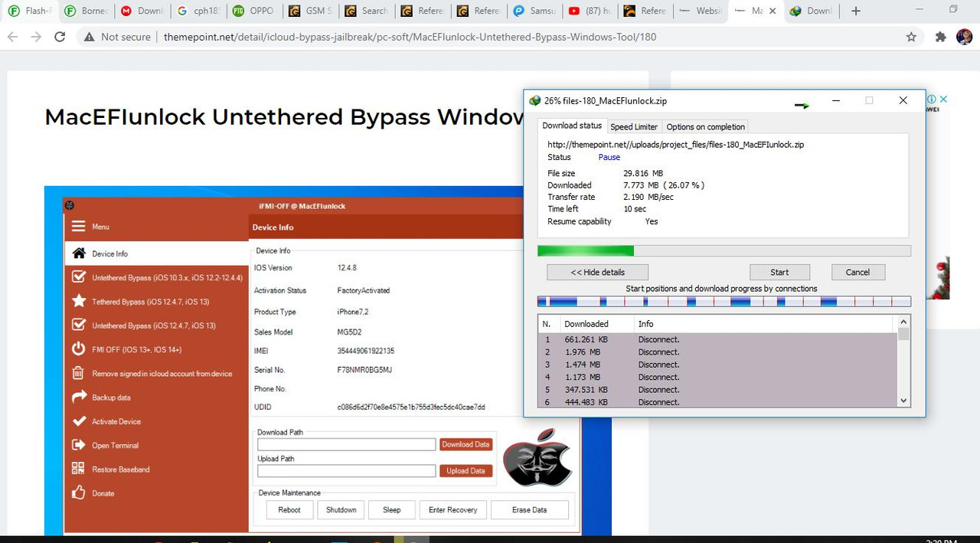Click the ad info icon beside the ad
Image resolution: width=980 pixels, height=543 pixels.
pyautogui.click(x=932, y=100)
